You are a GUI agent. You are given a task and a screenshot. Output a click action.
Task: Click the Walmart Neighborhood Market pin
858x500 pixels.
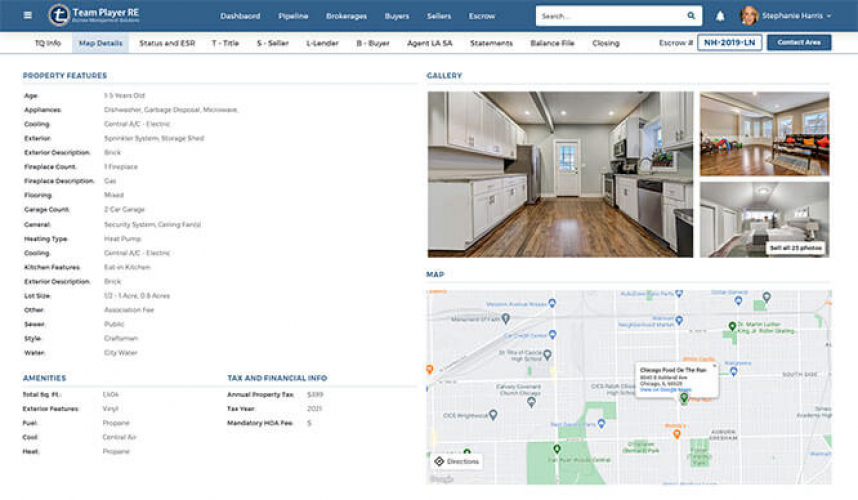click(x=679, y=320)
